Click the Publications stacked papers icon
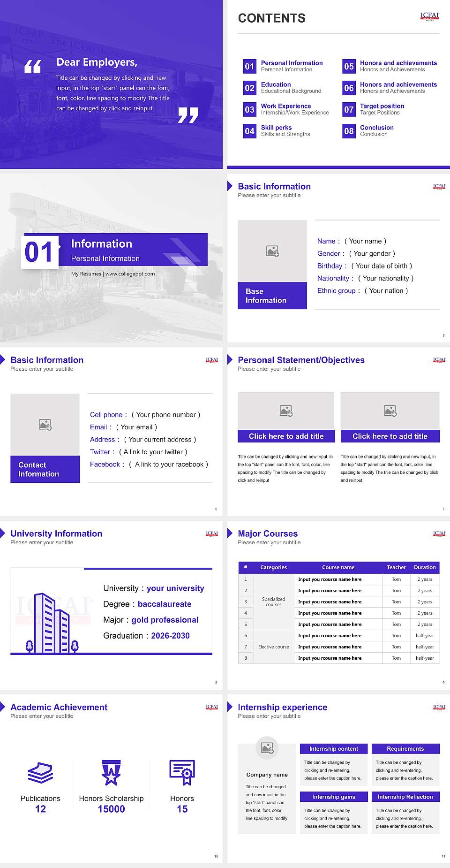The width and height of the screenshot is (450, 868). click(x=40, y=772)
